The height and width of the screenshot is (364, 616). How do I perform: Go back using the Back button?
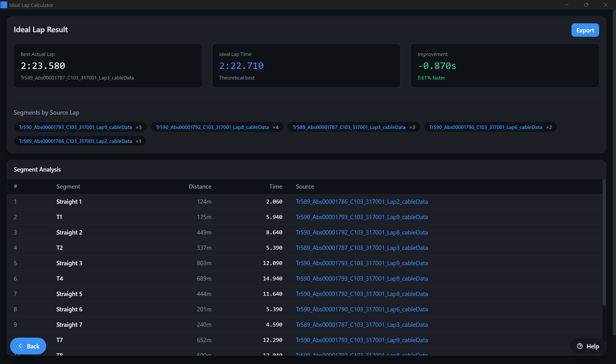(x=28, y=346)
